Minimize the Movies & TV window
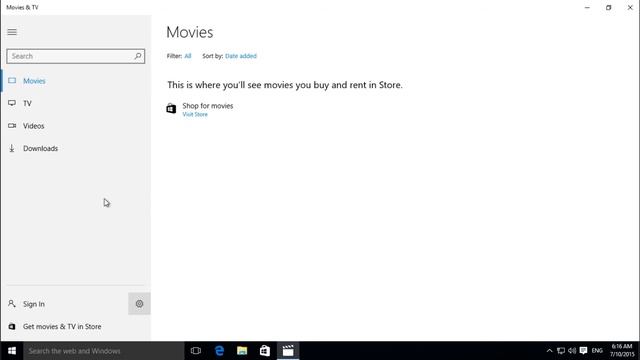Viewport: 640px width, 360px height. [x=587, y=7]
